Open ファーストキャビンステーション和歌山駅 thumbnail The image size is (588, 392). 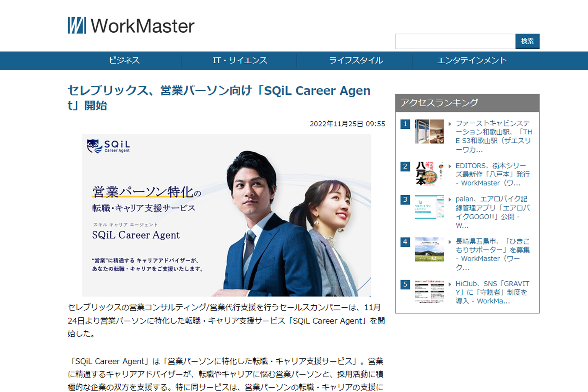point(429,131)
